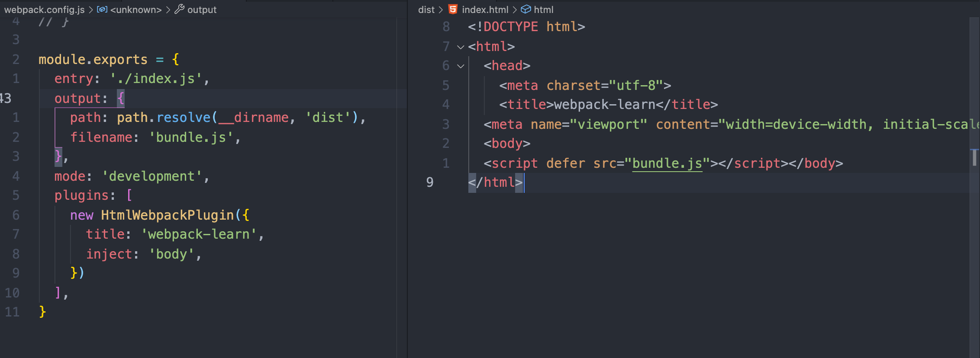The image size is (980, 358).
Task: Open the index.html breadcrumb segment
Action: 485,10
